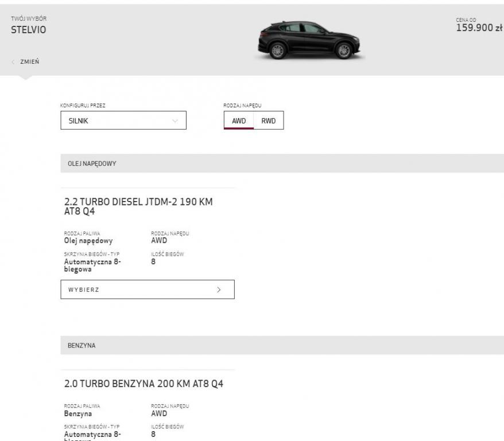Click the chevron arrow in SILNIK dropdown
This screenshot has height=441, width=504.
tap(175, 121)
